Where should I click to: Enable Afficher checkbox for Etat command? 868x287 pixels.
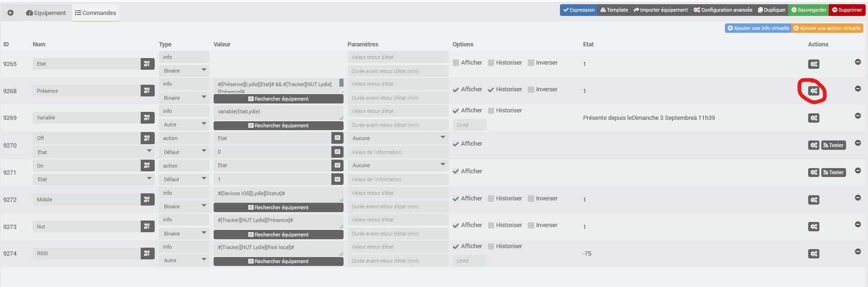coord(456,63)
